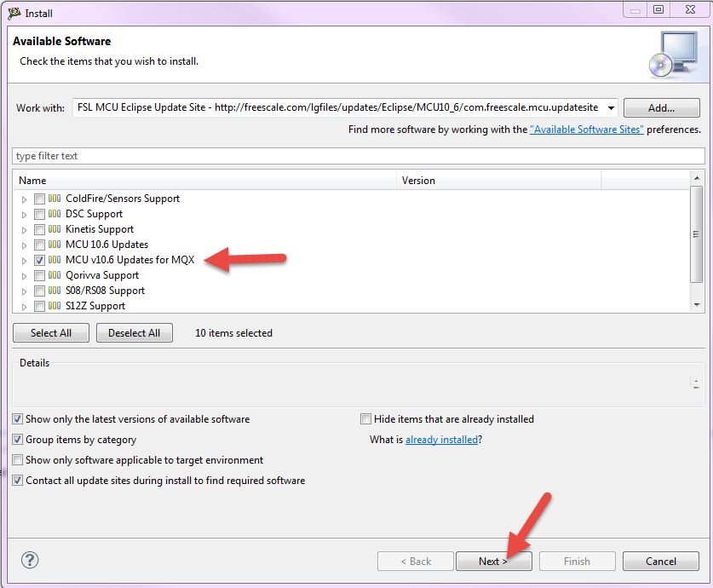This screenshot has height=588, width=713.
Task: Toggle Show only the latest versions checkbox
Action: click(x=17, y=418)
